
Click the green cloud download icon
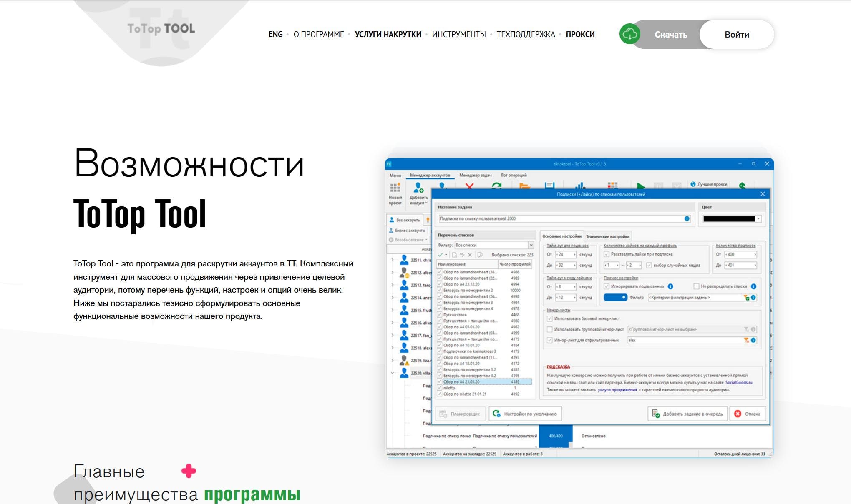pyautogui.click(x=629, y=34)
